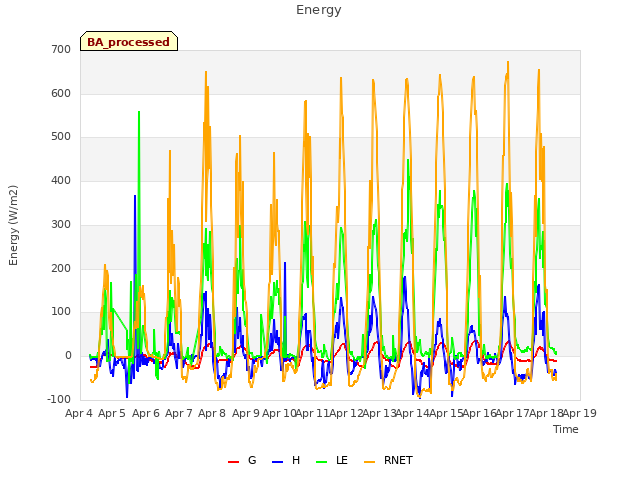
Task: Click the Energy (W/m2) y-axis label
Action: click(x=13, y=225)
